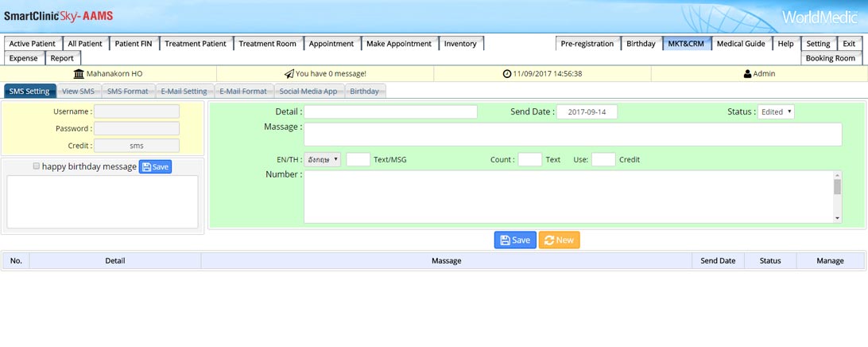Open the E-Mail Format tab
868x347 pixels.
[x=243, y=92]
